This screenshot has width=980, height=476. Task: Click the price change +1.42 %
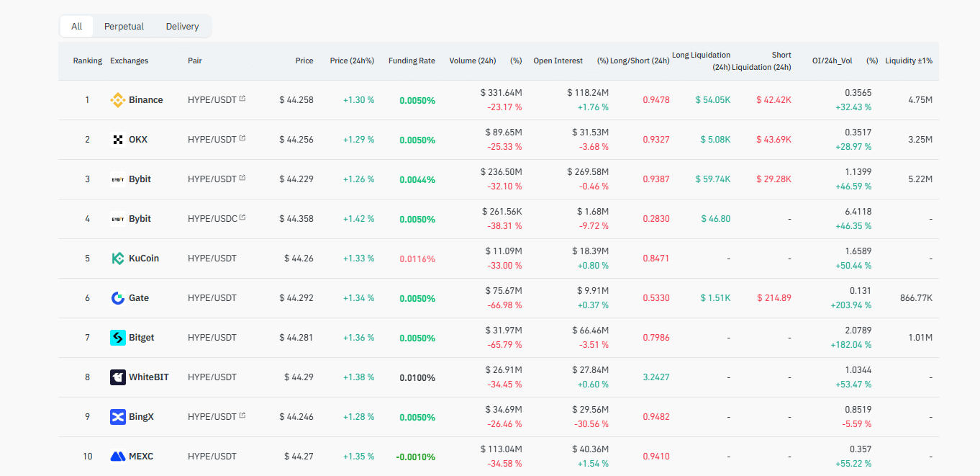359,219
